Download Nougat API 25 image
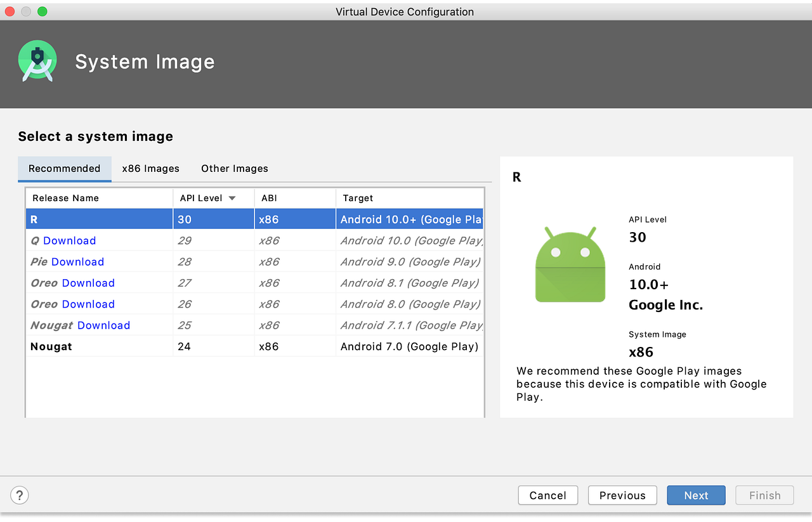Viewport: 812px width, 522px height. [x=103, y=325]
